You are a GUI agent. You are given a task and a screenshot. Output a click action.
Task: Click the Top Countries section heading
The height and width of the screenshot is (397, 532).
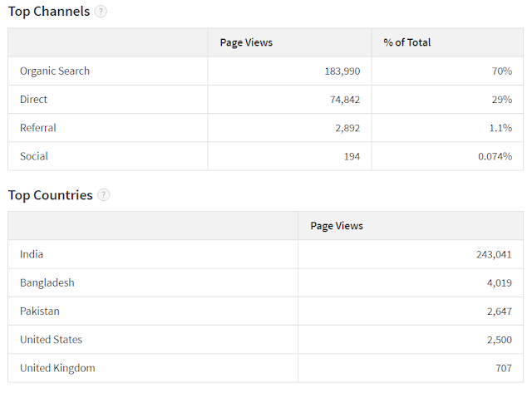coord(50,195)
